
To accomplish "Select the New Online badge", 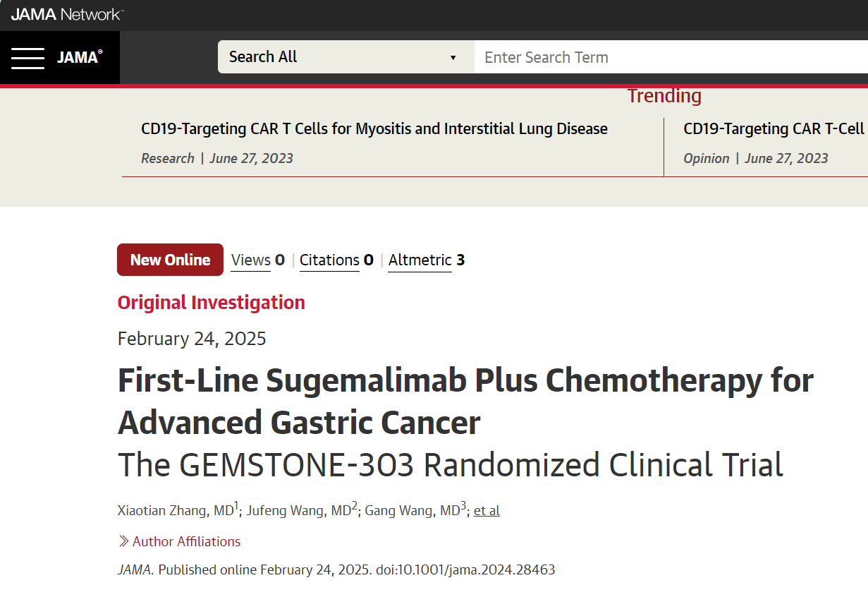I will 170,260.
